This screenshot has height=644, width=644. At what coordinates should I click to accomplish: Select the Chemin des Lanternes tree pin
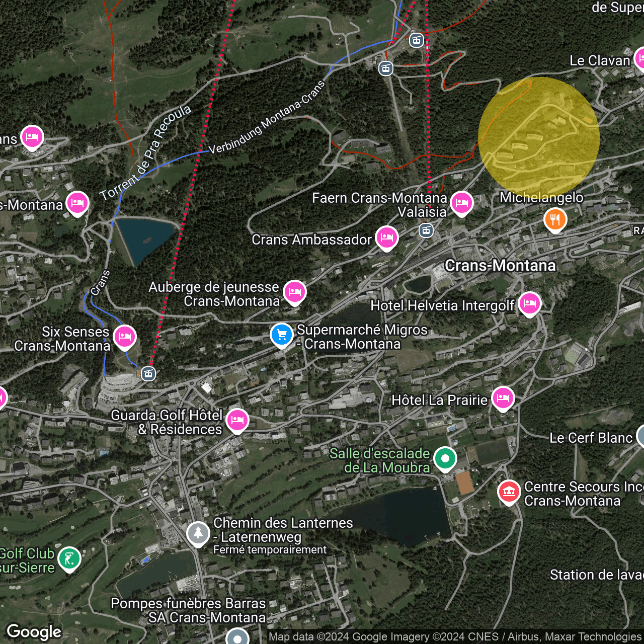tap(198, 533)
